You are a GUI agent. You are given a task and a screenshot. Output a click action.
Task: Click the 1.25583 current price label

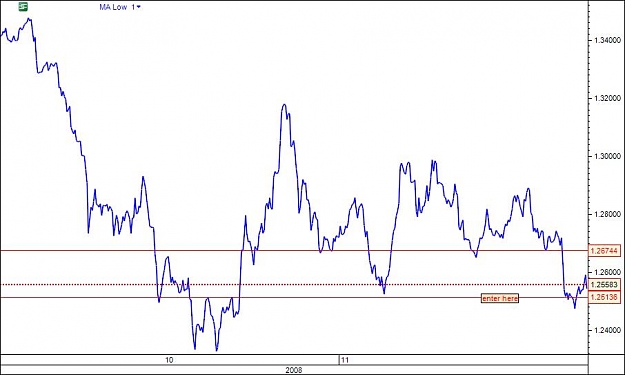click(x=604, y=285)
